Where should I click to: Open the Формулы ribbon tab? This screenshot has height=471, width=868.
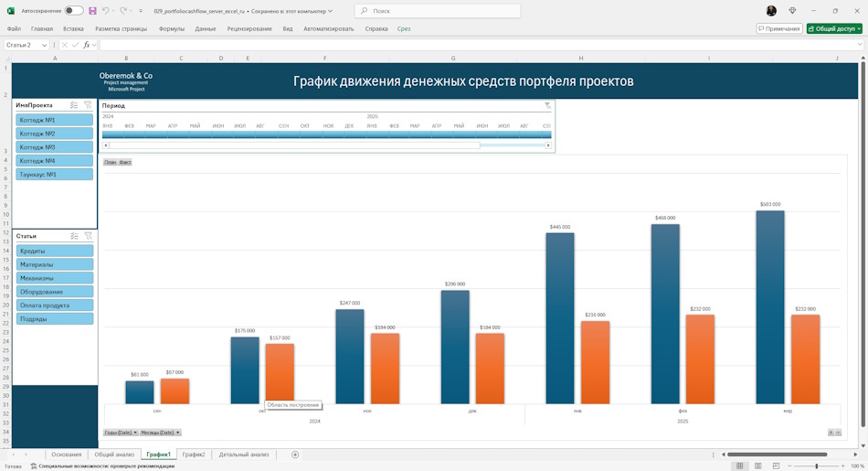[x=172, y=29]
